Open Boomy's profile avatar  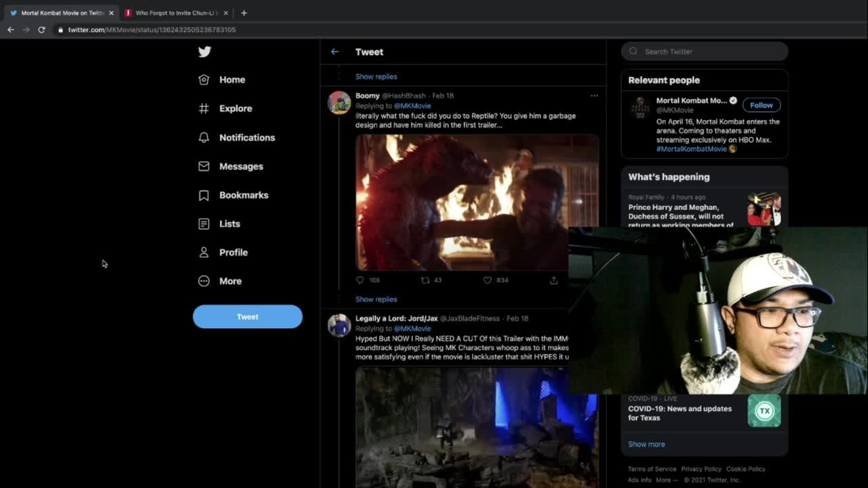tap(339, 102)
